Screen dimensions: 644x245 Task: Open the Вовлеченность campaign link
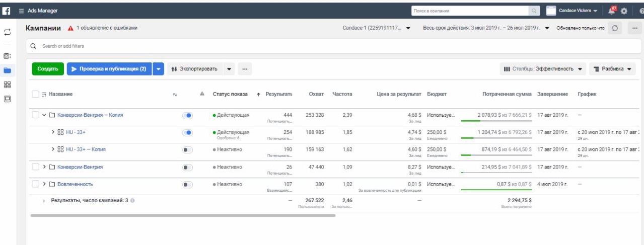coord(75,184)
